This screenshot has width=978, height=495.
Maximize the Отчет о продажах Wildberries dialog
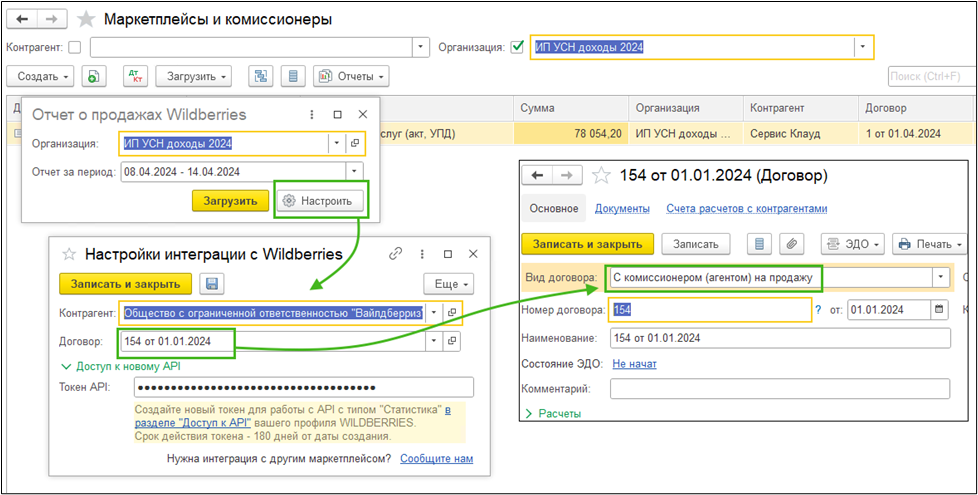(337, 115)
